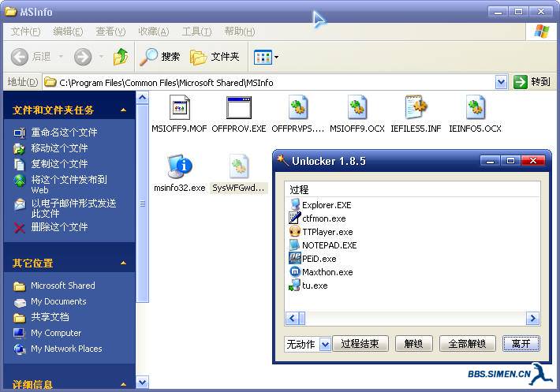Click 以电子邮件形式发送此文件 link

[x=73, y=208]
